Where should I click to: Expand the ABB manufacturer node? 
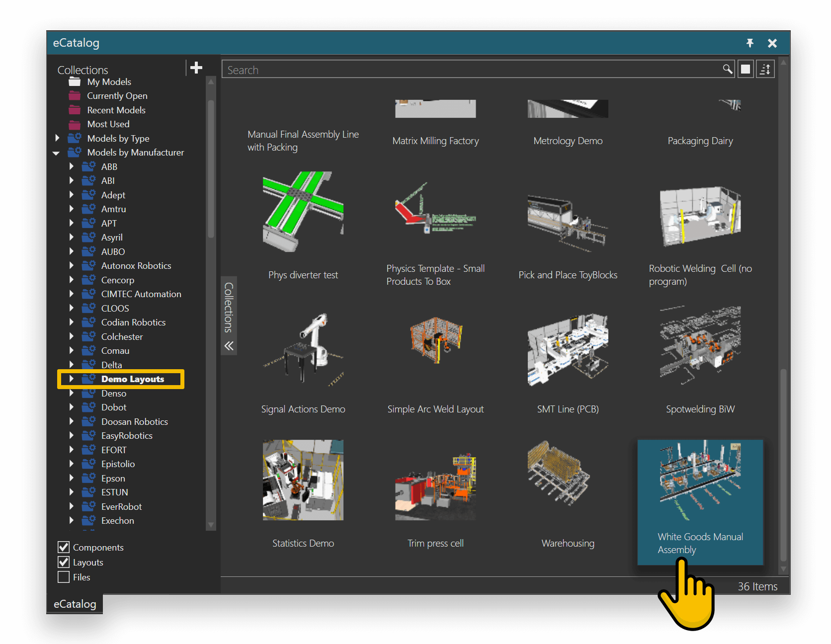pyautogui.click(x=72, y=166)
